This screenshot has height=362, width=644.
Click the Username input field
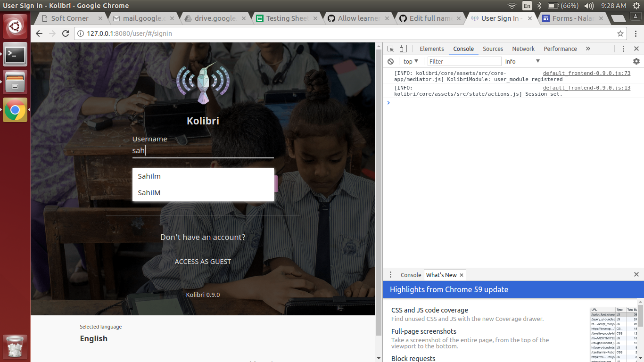click(203, 151)
